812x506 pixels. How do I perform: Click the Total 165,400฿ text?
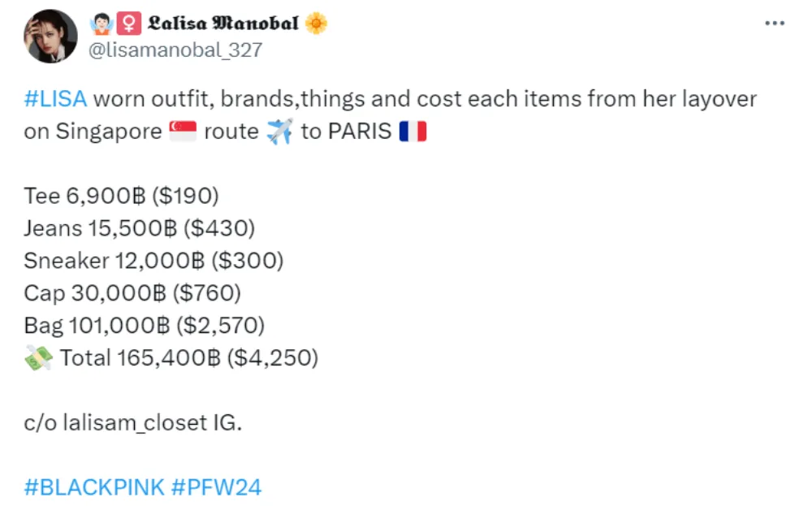(x=188, y=357)
